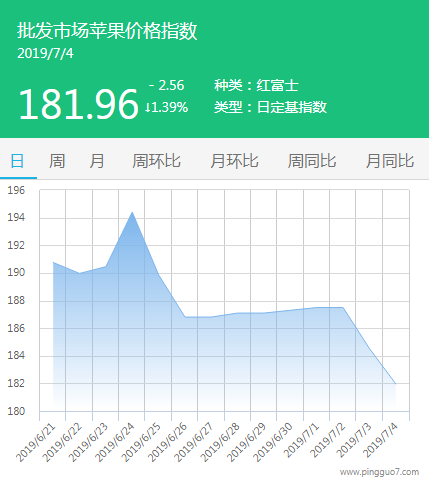Image resolution: width=429 pixels, height=484 pixels.
Task: Click the y-axis value 180
Action: click(16, 411)
